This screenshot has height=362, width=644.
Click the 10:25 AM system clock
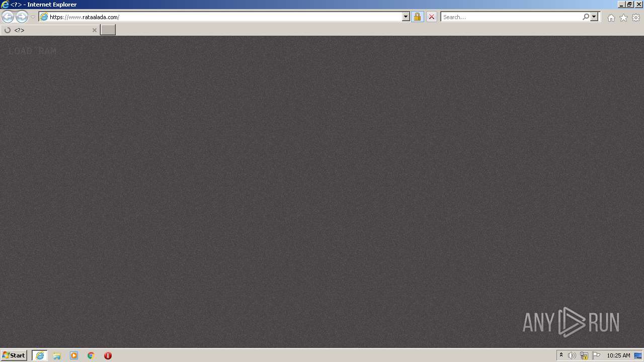(618, 355)
